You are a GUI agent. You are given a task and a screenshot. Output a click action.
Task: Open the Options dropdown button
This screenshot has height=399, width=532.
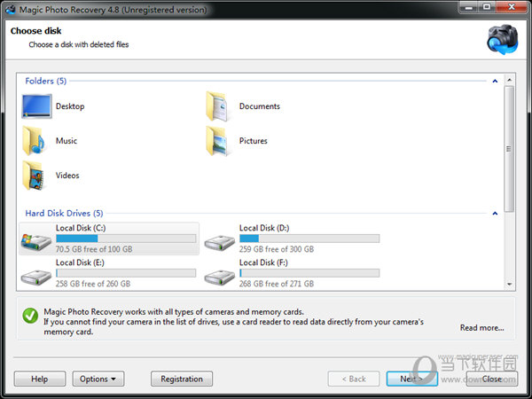tap(98, 379)
